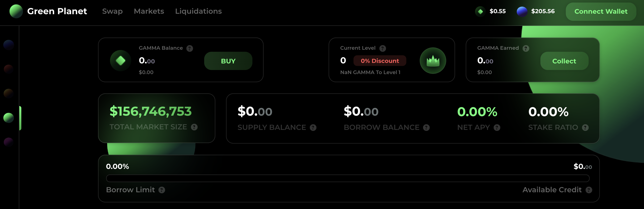
Task: Open GAMMA Balance help tooltip
Action: [x=190, y=48]
